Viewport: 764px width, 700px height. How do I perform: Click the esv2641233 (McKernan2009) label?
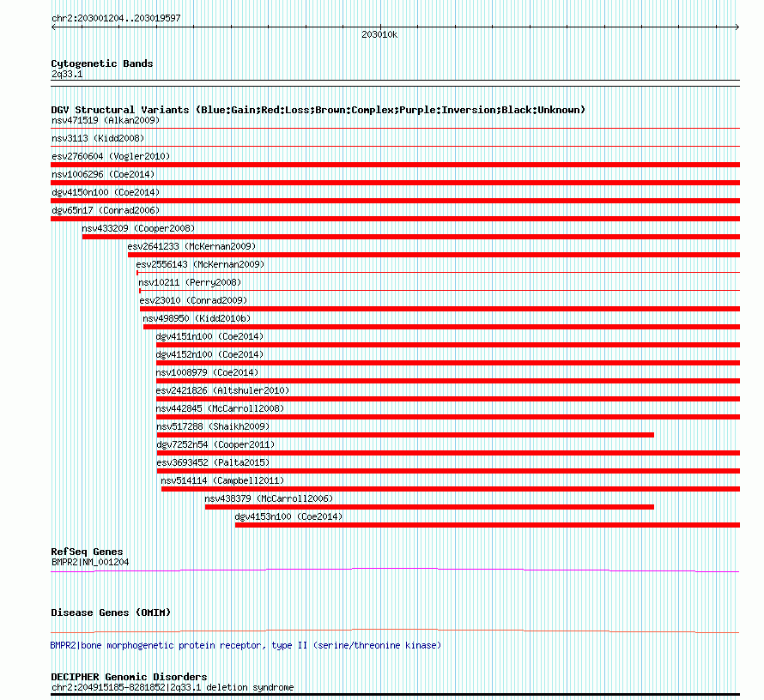pos(191,246)
